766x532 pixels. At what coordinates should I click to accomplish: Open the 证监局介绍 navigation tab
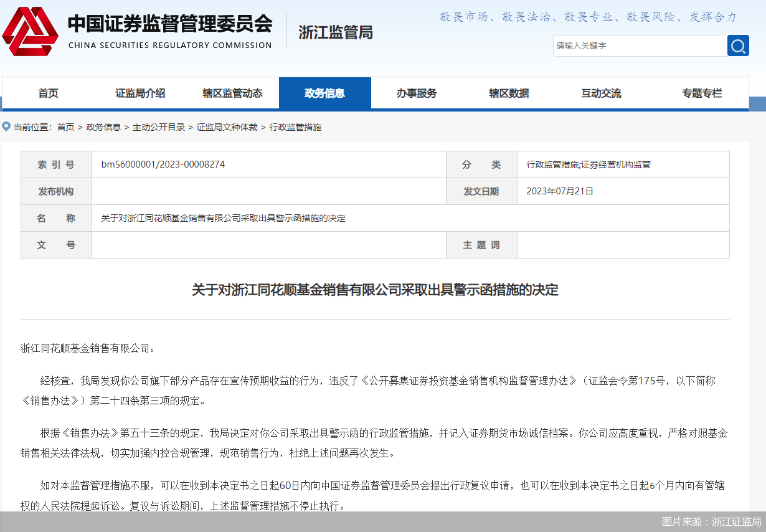coord(140,93)
